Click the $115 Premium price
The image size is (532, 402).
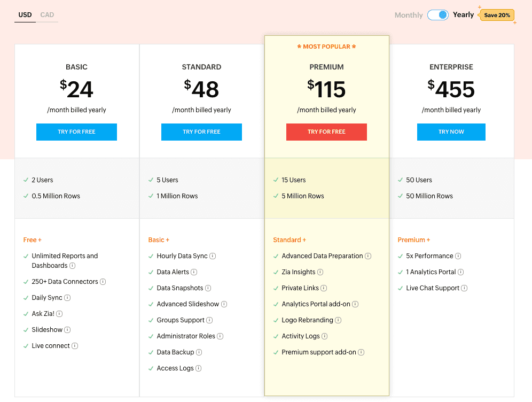point(326,89)
